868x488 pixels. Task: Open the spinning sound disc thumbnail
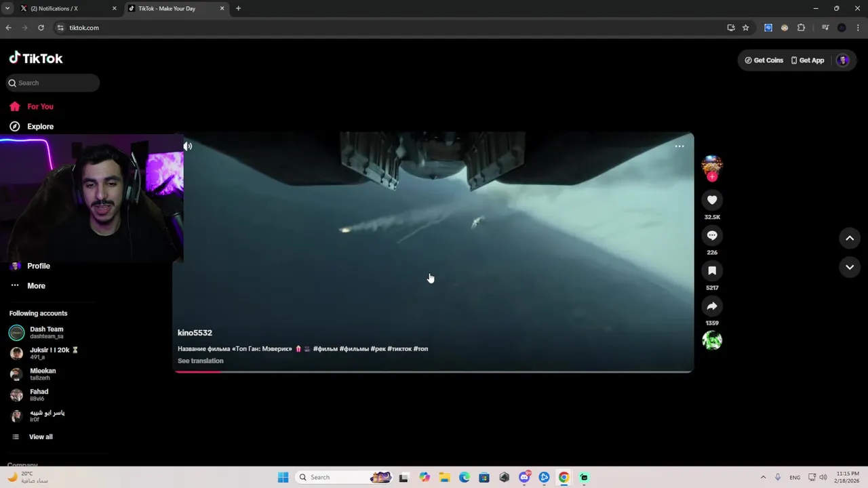712,340
